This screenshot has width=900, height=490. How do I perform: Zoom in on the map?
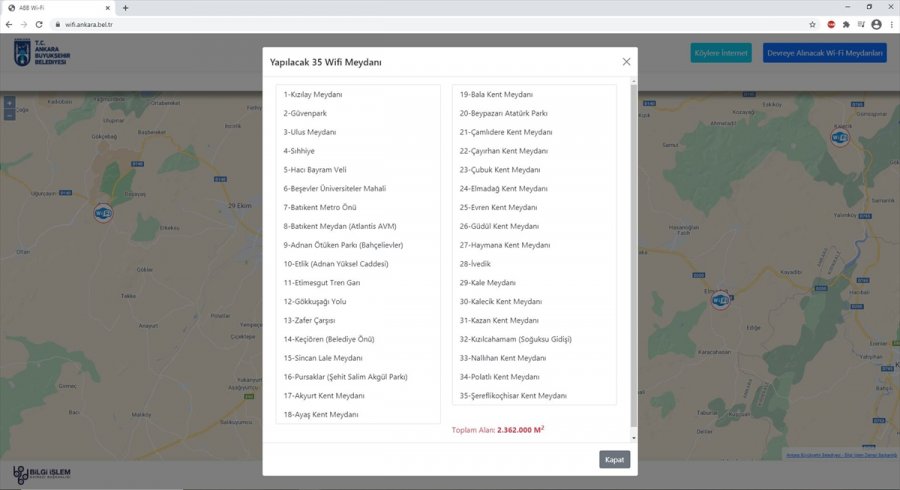[x=9, y=103]
